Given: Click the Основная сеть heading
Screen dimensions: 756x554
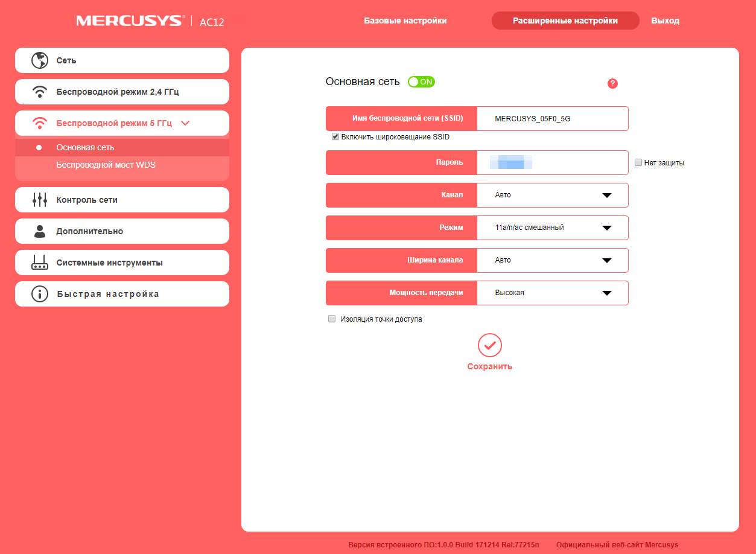Looking at the screenshot, I should point(363,81).
